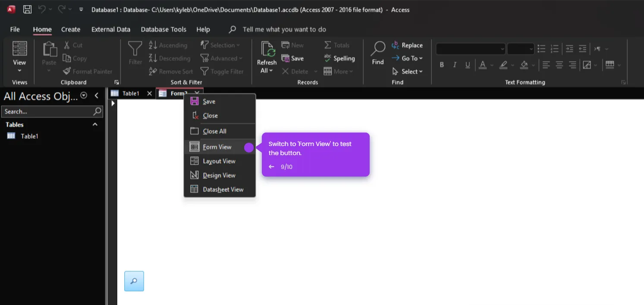The image size is (644, 305).
Task: Click the Save icon in Quick Access Toolbar
Action: point(27,9)
